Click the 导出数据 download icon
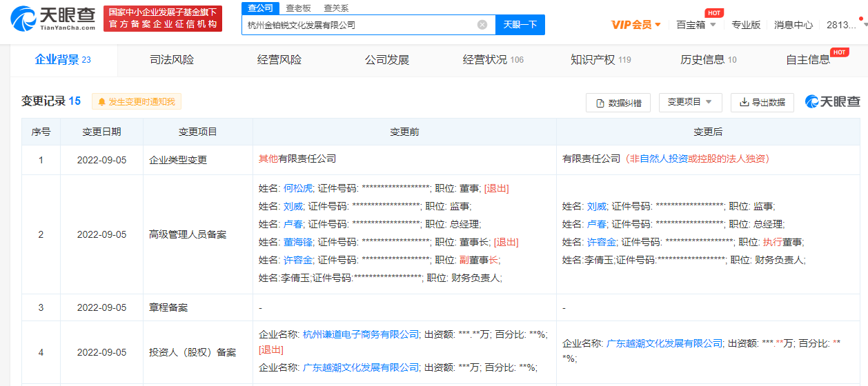Image resolution: width=868 pixels, height=386 pixels. [x=744, y=102]
